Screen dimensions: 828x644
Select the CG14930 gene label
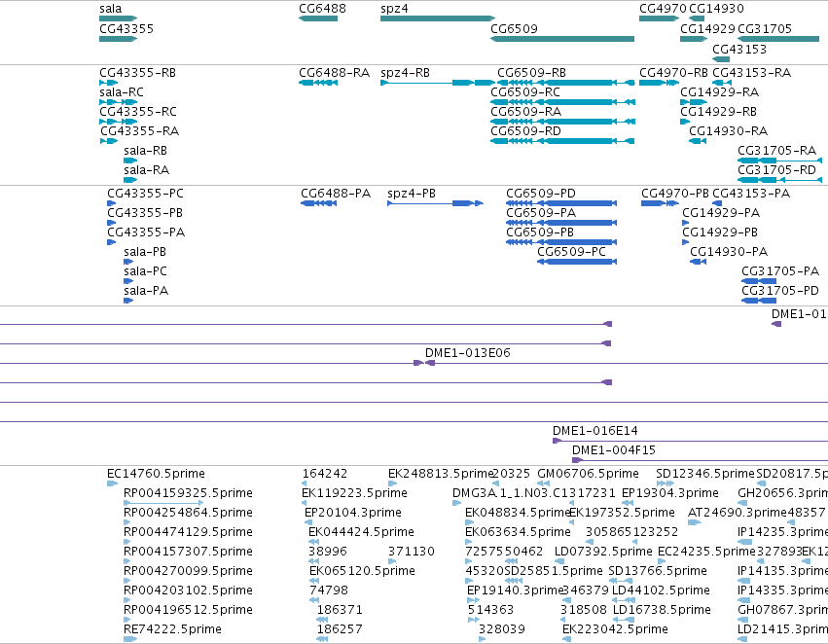point(716,9)
